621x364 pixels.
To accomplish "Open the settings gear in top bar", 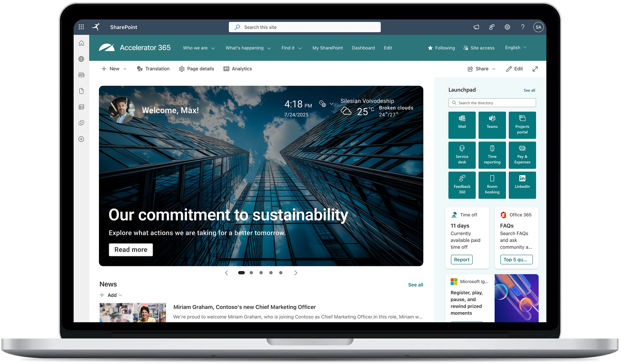I will tap(507, 27).
